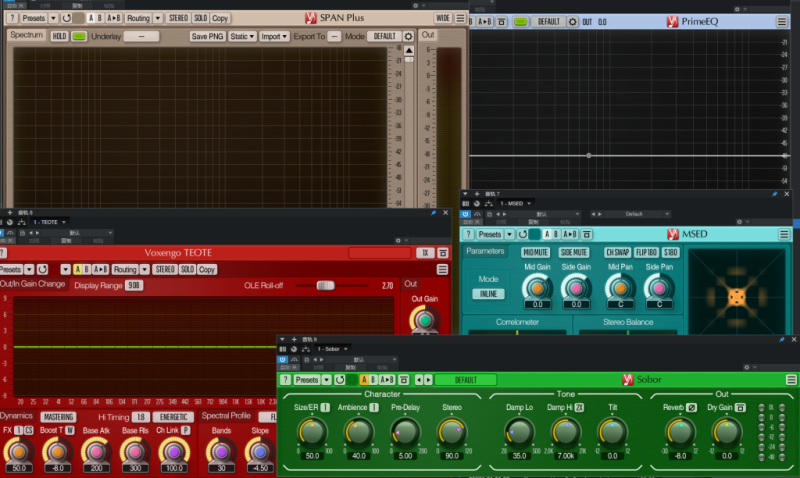Click the undo icon in Sobor toolbar
This screenshot has height=478, width=800.
pos(340,380)
